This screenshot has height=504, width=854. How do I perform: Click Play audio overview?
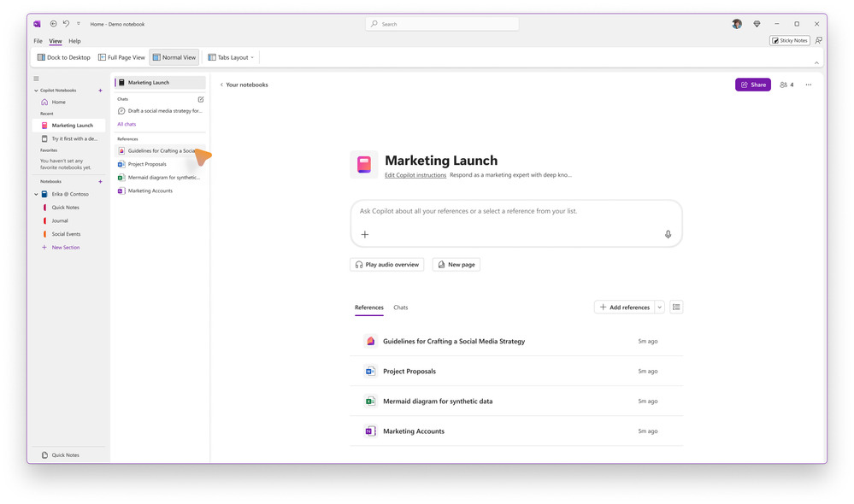tap(386, 265)
